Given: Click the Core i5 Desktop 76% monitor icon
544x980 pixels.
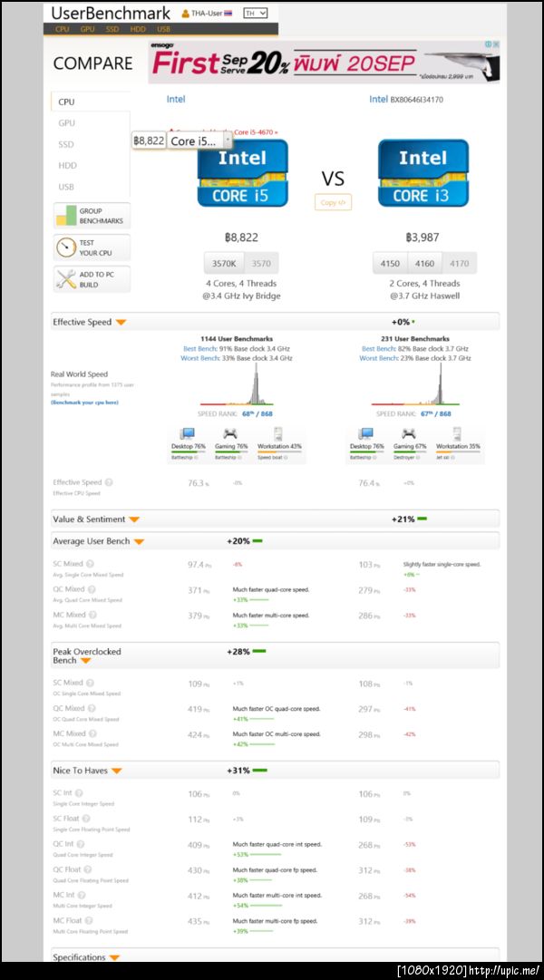Looking at the screenshot, I should point(187,433).
